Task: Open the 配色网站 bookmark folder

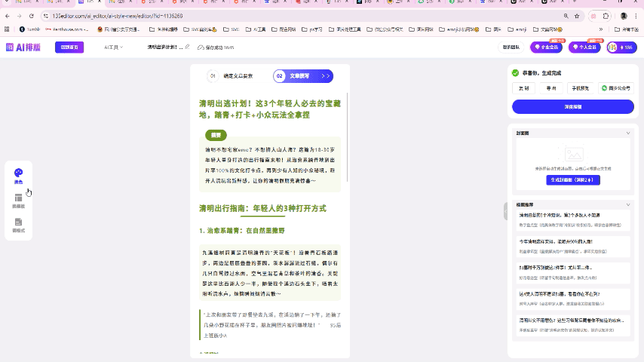Action: click(284, 29)
